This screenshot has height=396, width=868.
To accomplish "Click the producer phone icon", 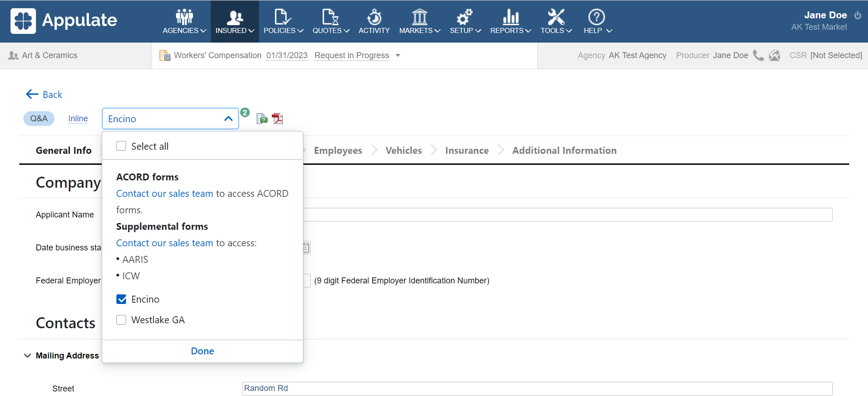I will pos(758,55).
